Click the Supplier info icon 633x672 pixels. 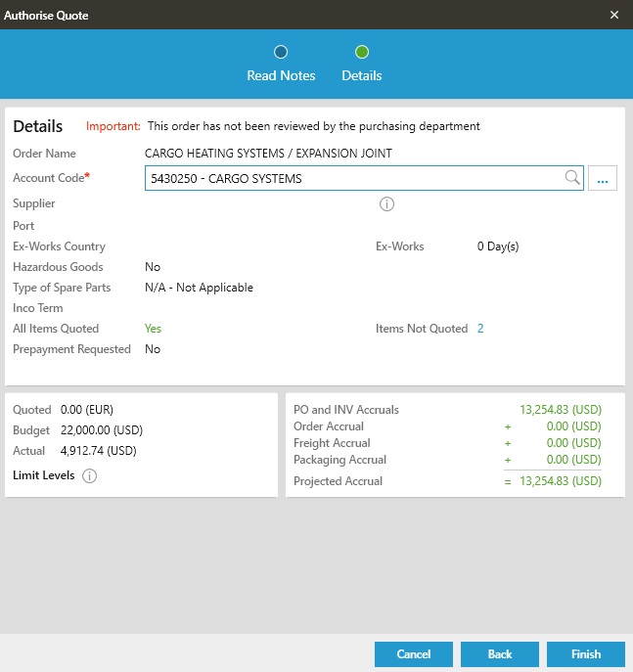386,204
